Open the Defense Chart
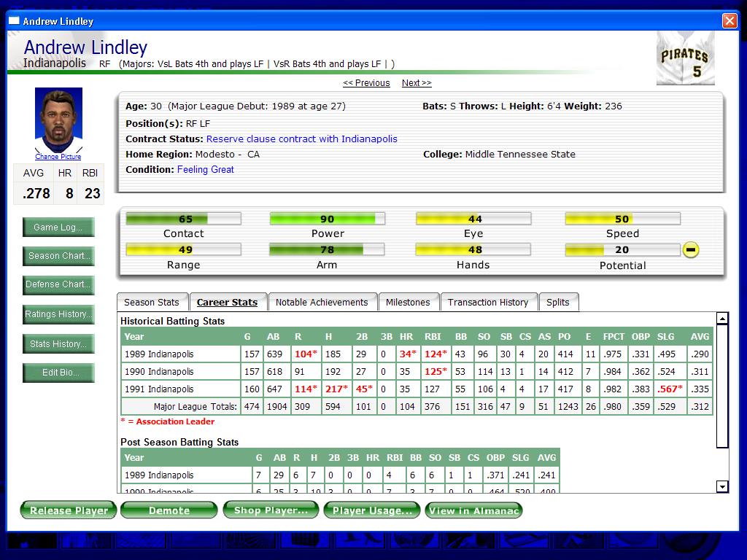 pyautogui.click(x=58, y=285)
